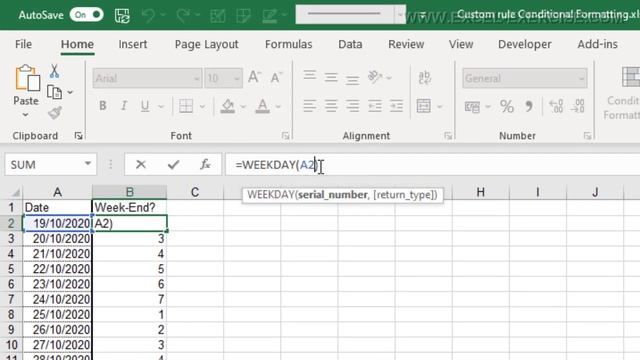Open the Add-ins tab

coord(598,44)
